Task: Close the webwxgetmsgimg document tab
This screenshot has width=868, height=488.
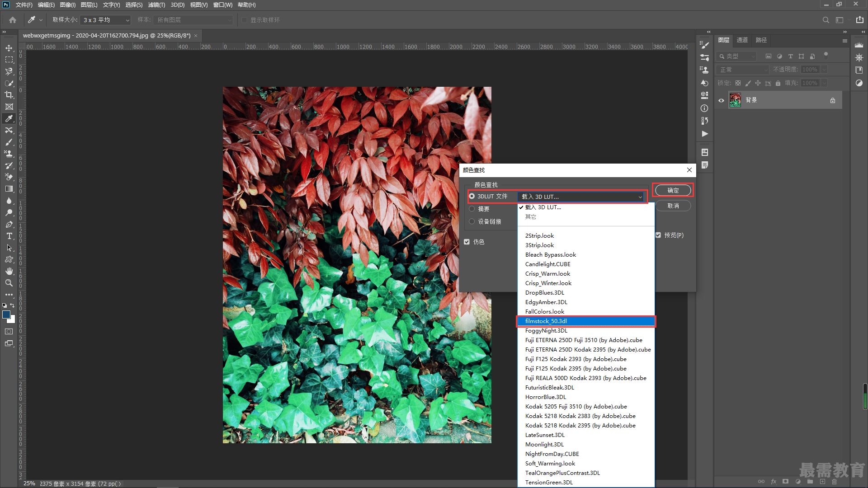Action: pos(196,36)
